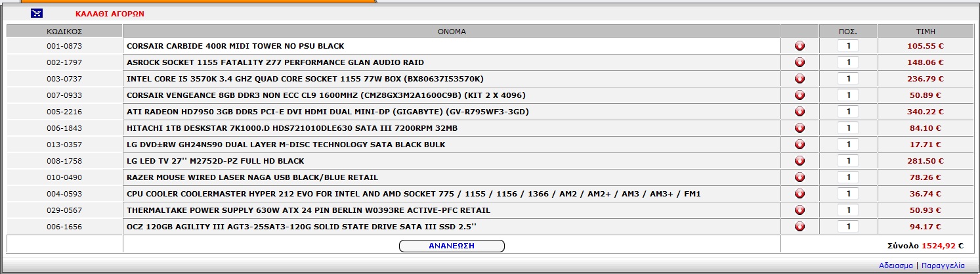Click quantity input for LG DVD±RW drive

[x=848, y=145]
